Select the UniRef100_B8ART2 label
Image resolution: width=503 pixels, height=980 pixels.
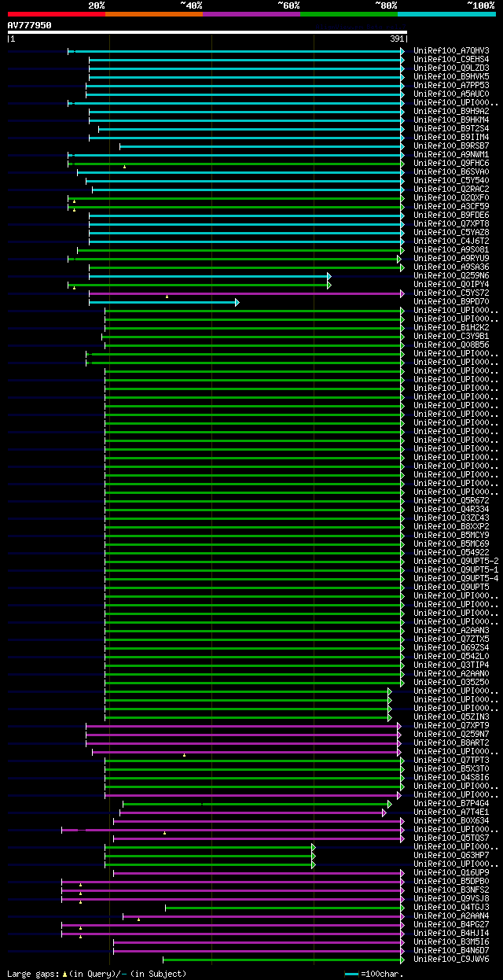pos(451,742)
